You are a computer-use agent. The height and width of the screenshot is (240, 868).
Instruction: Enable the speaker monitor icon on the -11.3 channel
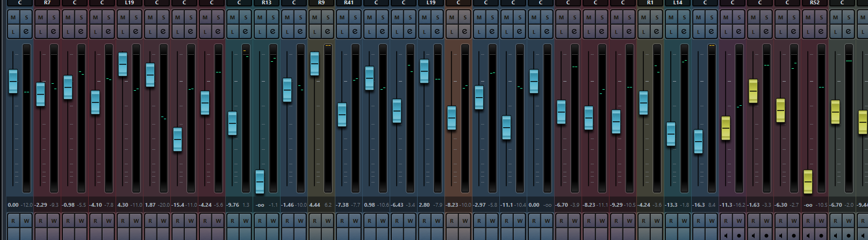click(x=726, y=235)
